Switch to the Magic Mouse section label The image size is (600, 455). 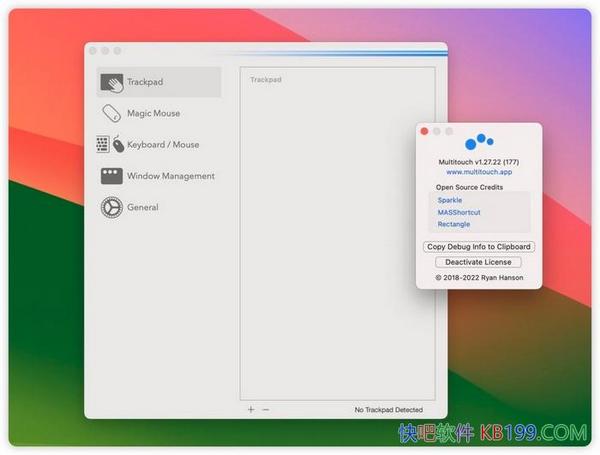(153, 114)
